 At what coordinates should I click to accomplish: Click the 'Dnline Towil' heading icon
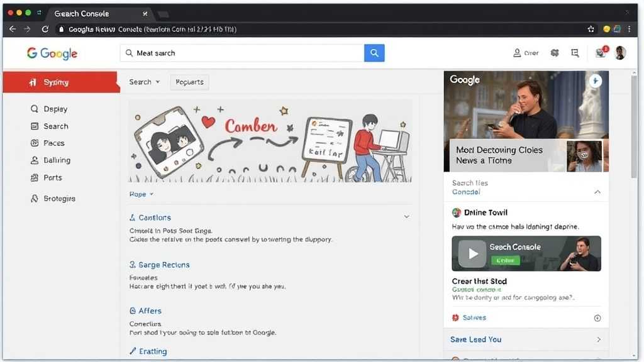(457, 212)
